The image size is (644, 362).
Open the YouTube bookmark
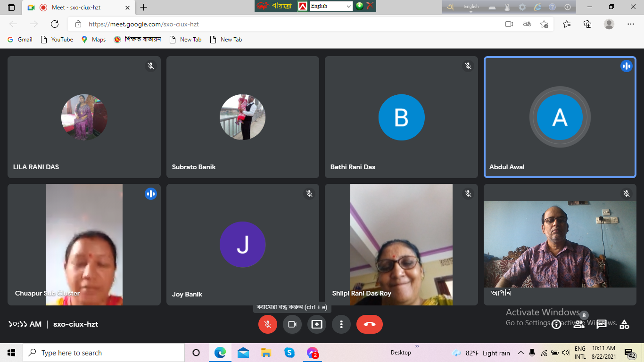(57, 40)
